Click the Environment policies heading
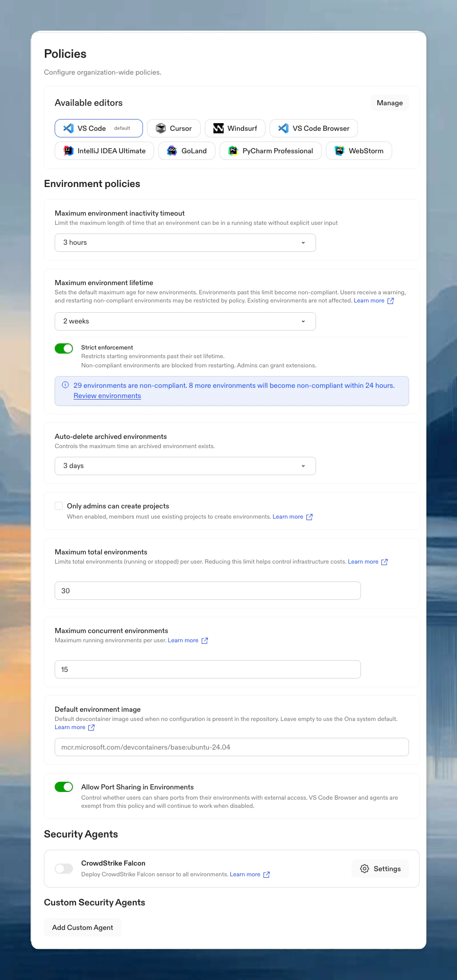The image size is (457, 980). [x=92, y=183]
